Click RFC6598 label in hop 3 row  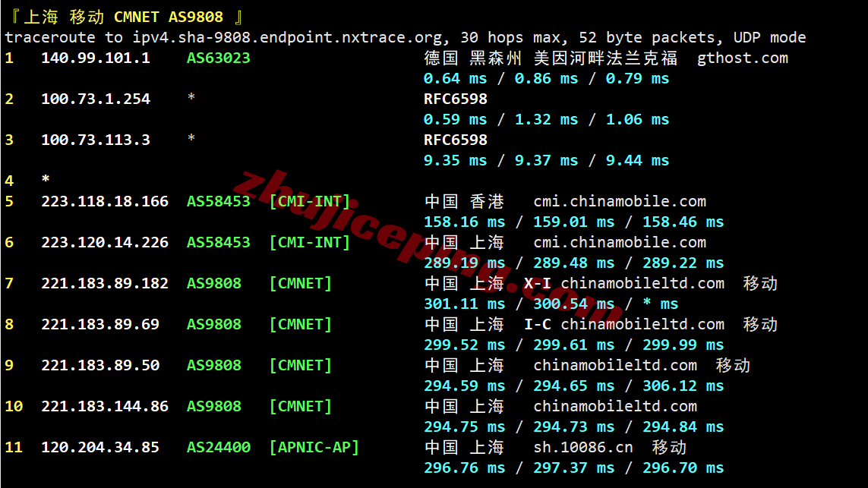click(x=456, y=140)
